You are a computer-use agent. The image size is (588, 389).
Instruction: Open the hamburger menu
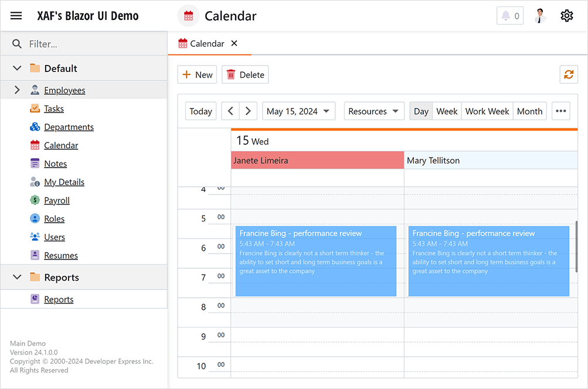click(x=16, y=15)
